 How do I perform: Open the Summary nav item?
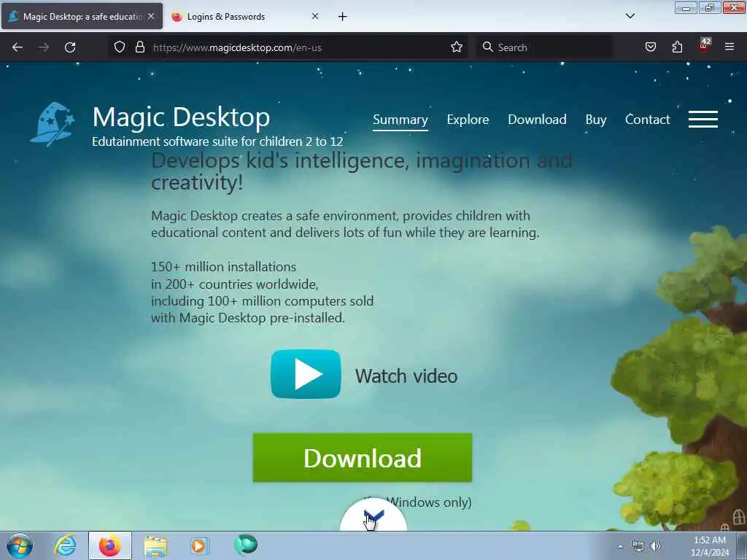400,120
